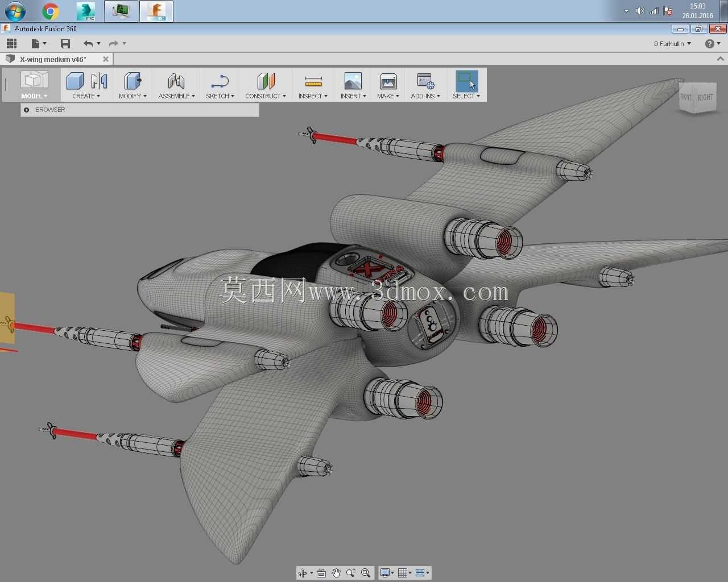Activate the Pan hand tool
Screen dimensions: 728x582
(336, 573)
